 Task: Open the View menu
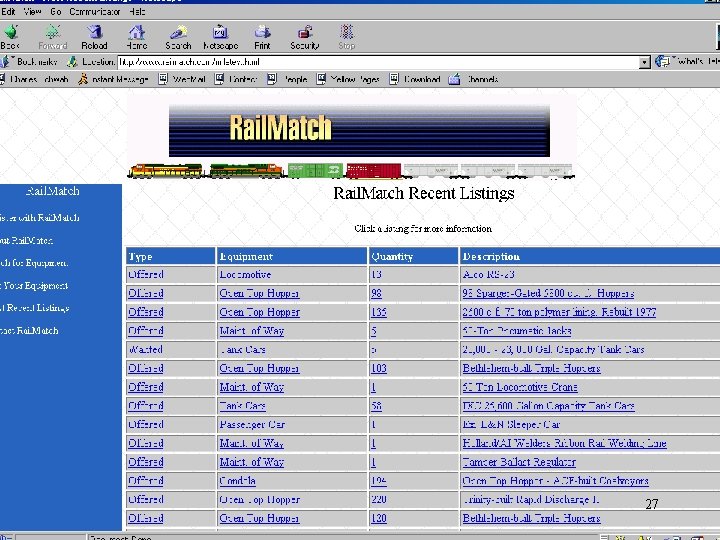pos(32,11)
